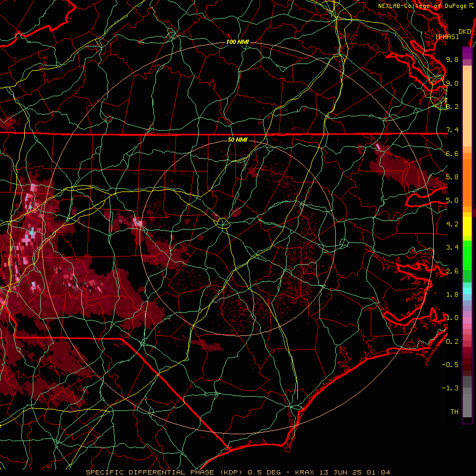Screen dimensions: 476x476
Task: Click the 5.0 value on the color scale
Action: (452, 200)
